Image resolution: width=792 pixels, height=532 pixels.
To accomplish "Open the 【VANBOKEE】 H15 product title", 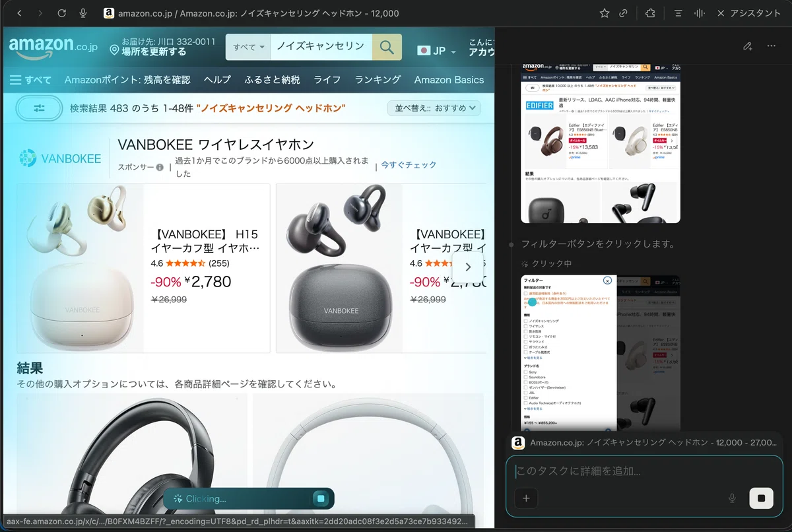I will (206, 241).
